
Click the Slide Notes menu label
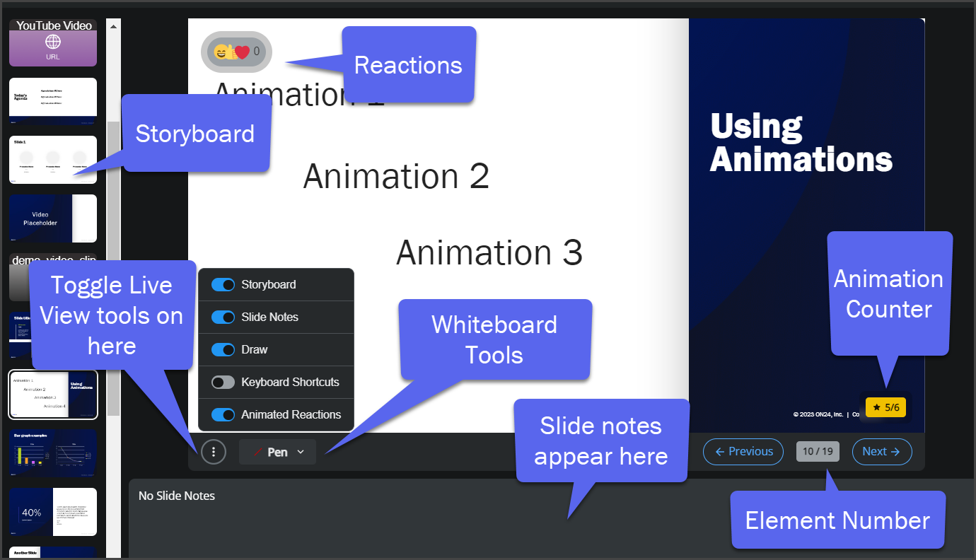coord(269,317)
